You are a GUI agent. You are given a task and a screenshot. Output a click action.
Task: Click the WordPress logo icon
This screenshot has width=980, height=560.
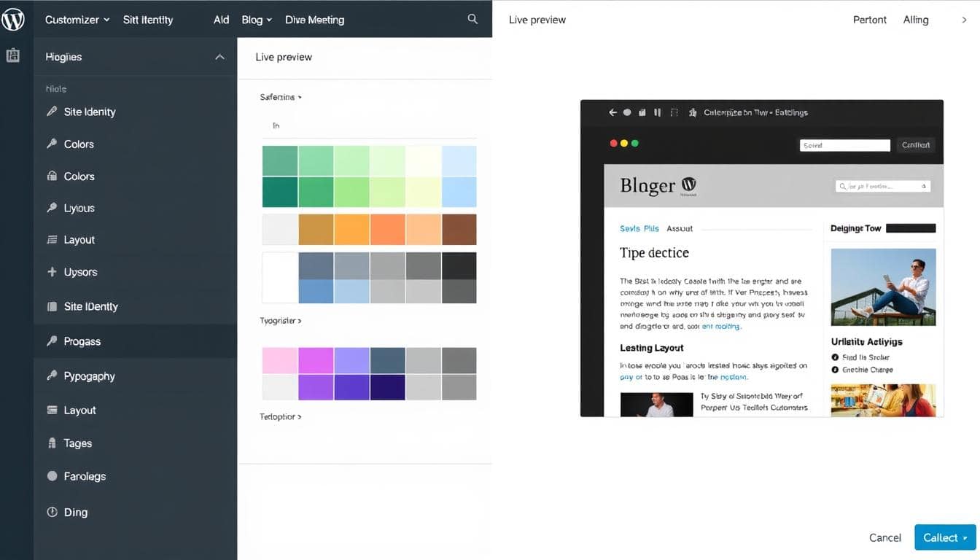pyautogui.click(x=14, y=20)
